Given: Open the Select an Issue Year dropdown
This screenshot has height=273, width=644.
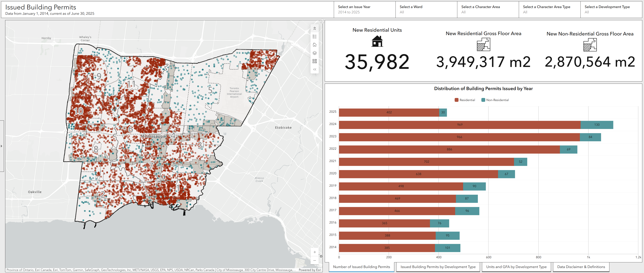Looking at the screenshot, I should coord(364,9).
